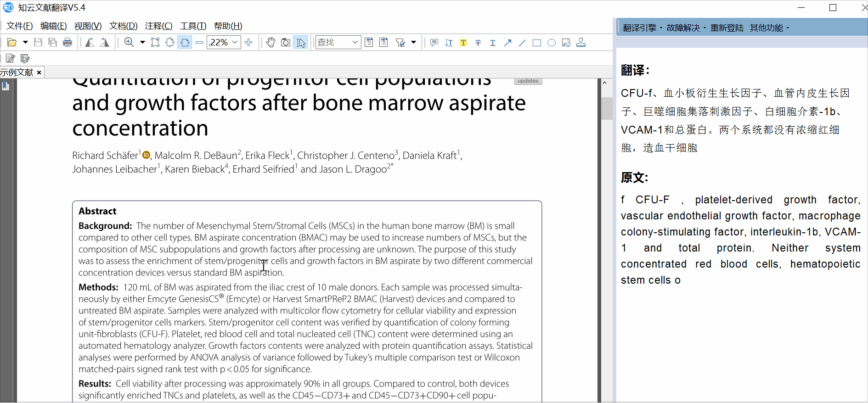868x403 pixels.
Task: Click the scrollbar up arrow
Action: (x=605, y=83)
